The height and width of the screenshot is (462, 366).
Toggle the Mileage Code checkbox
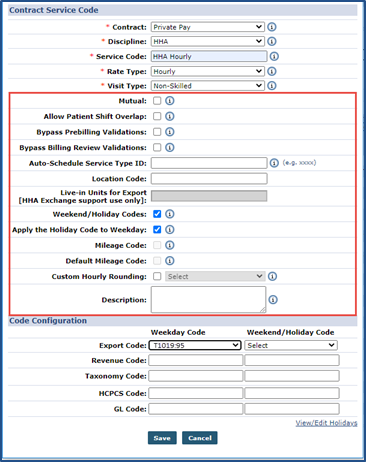(x=157, y=245)
